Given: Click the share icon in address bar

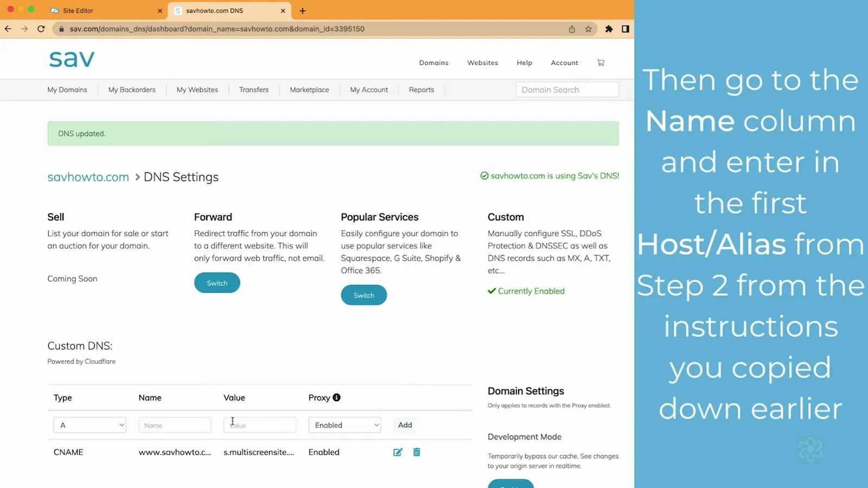Looking at the screenshot, I should [x=572, y=29].
